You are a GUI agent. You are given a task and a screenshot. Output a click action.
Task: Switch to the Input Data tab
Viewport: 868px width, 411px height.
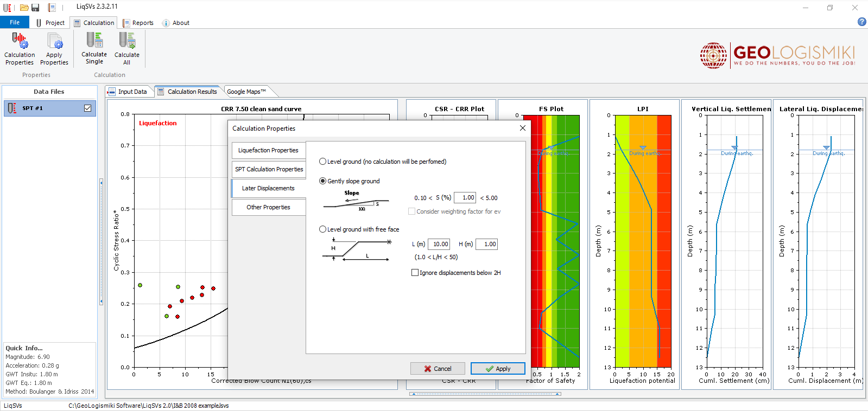click(132, 92)
